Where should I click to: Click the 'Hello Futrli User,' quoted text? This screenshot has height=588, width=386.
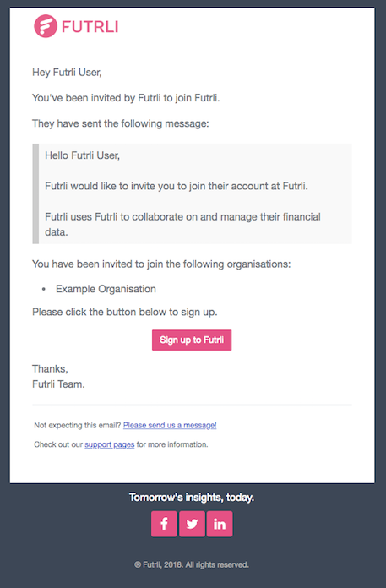[83, 155]
